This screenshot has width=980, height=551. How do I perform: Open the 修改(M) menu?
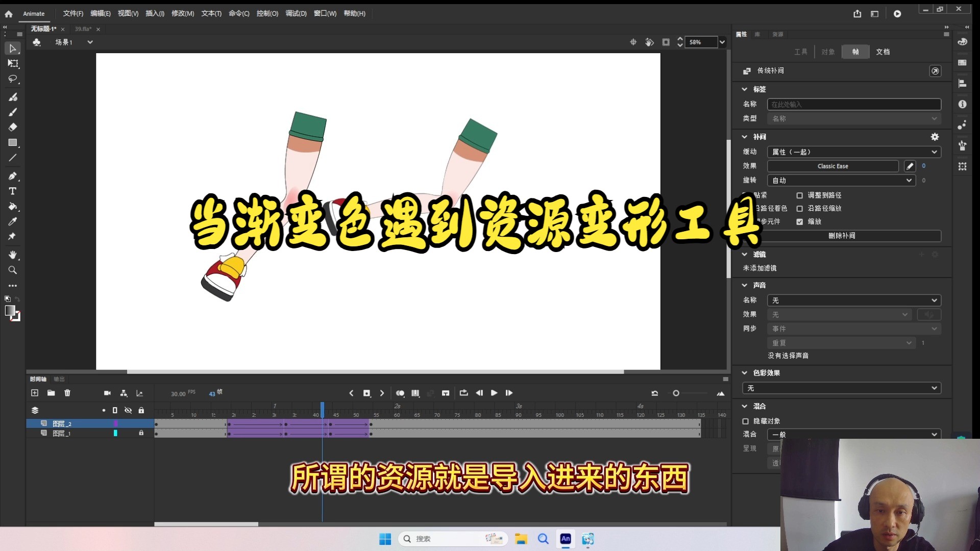(182, 14)
